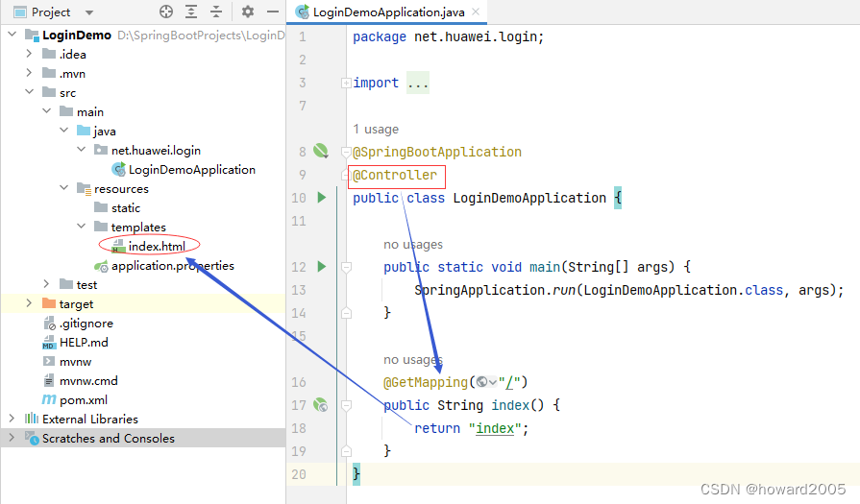Click the resources folder icon
Image resolution: width=860 pixels, height=504 pixels.
pos(84,188)
